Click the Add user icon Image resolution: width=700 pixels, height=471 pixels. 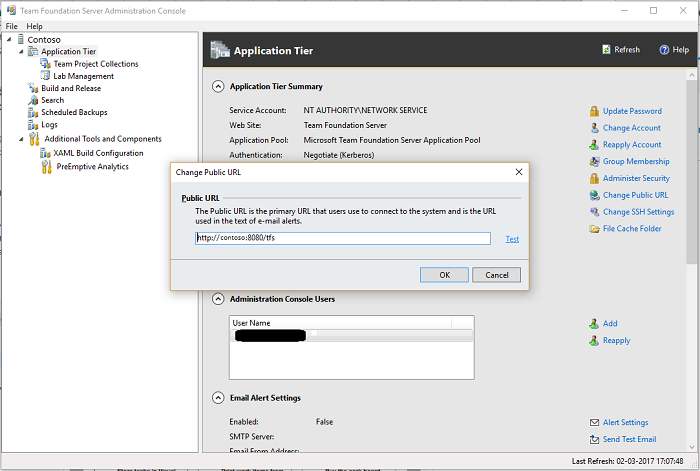pyautogui.click(x=594, y=324)
